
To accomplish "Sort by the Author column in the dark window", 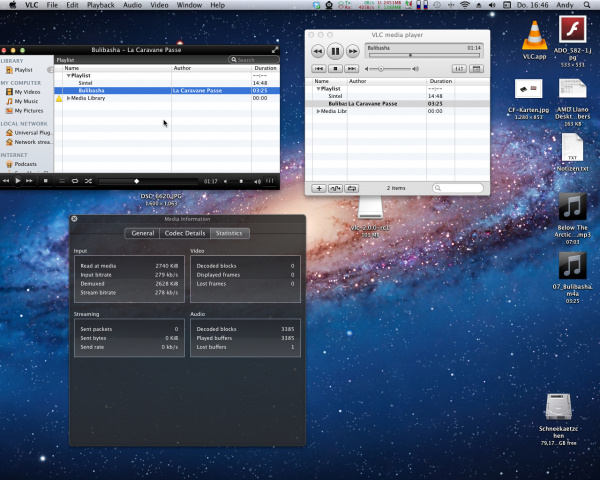I will (x=211, y=68).
